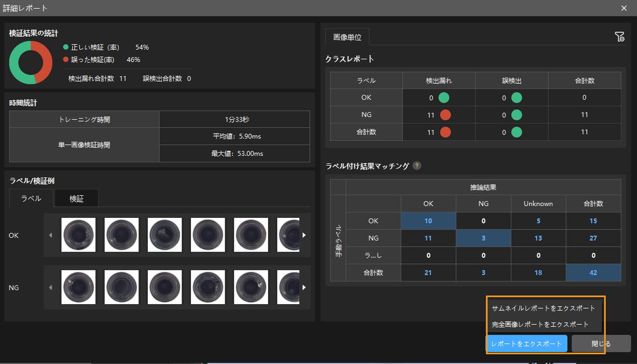The height and width of the screenshot is (364, 637).
Task: Click matrix cell 13 under Unknown
Action: coord(538,238)
